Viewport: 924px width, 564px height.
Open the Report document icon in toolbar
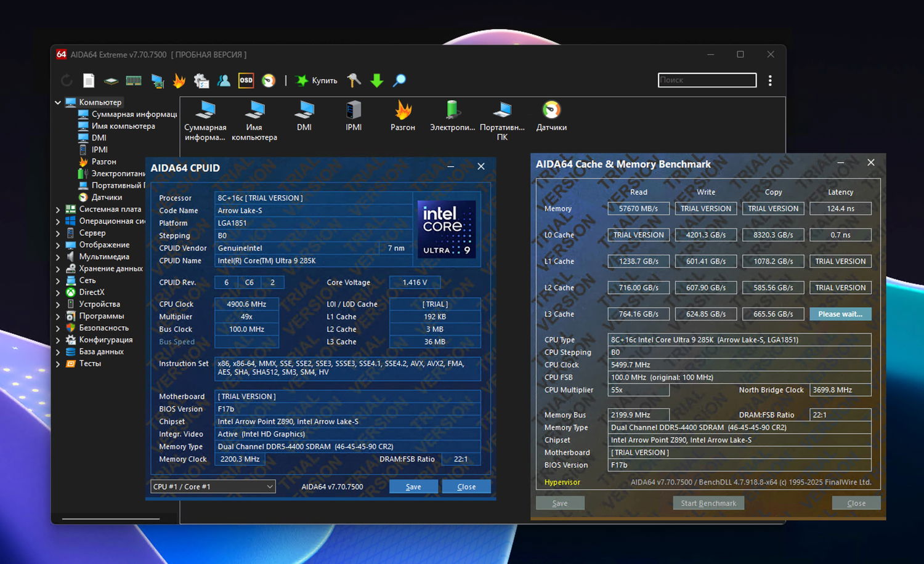pos(89,81)
